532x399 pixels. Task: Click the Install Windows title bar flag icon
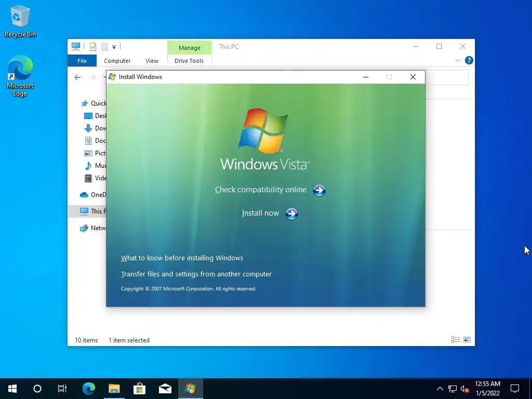(112, 77)
